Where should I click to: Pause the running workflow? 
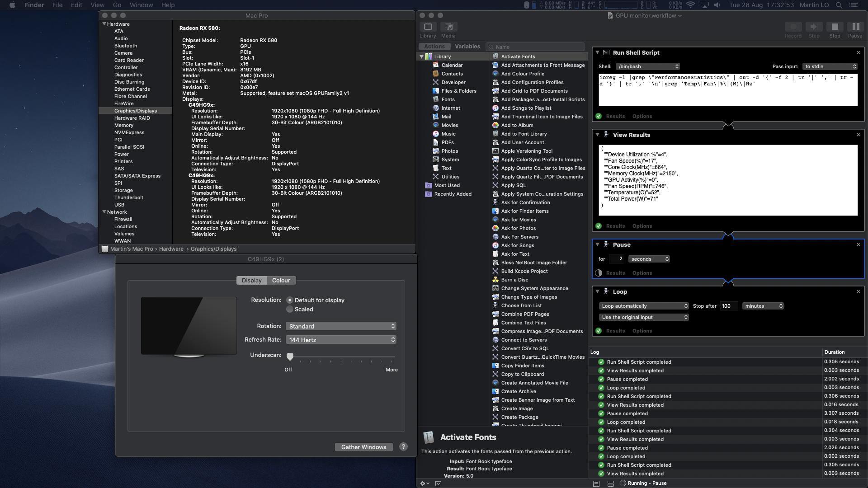855,27
